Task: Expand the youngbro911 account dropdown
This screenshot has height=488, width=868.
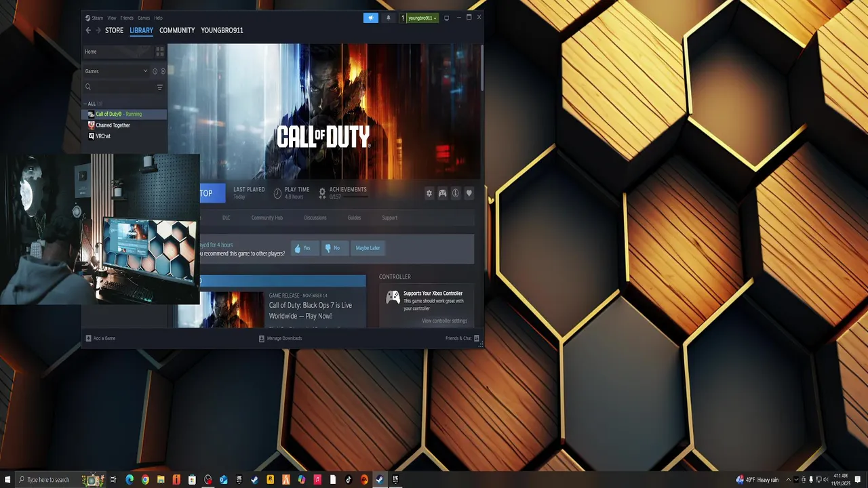Action: point(422,18)
